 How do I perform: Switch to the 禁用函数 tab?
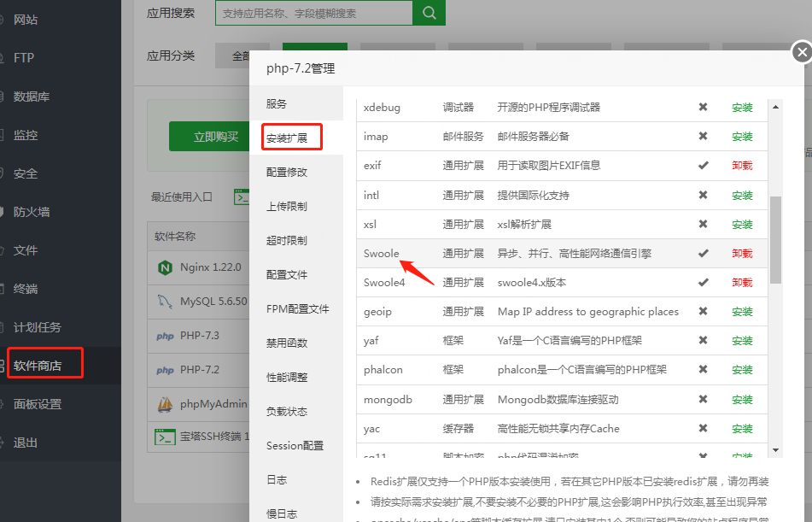(287, 343)
